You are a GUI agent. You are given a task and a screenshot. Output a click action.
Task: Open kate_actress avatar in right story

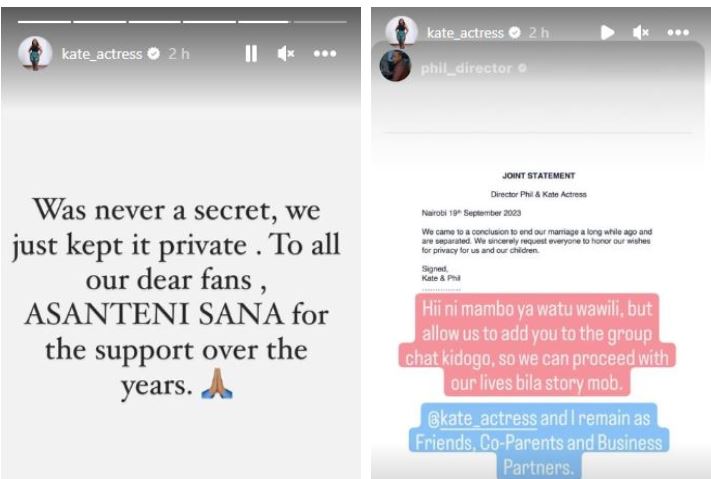pyautogui.click(x=401, y=31)
